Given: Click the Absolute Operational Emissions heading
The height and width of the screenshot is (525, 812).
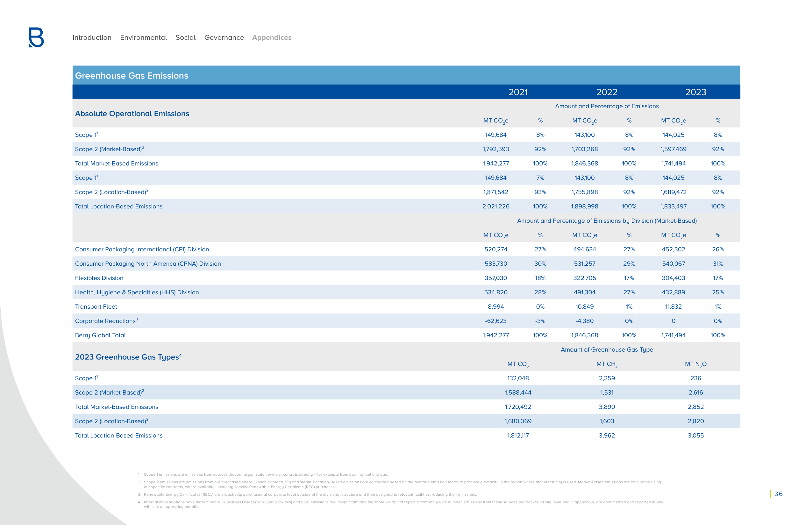Looking at the screenshot, I should click(x=132, y=114).
